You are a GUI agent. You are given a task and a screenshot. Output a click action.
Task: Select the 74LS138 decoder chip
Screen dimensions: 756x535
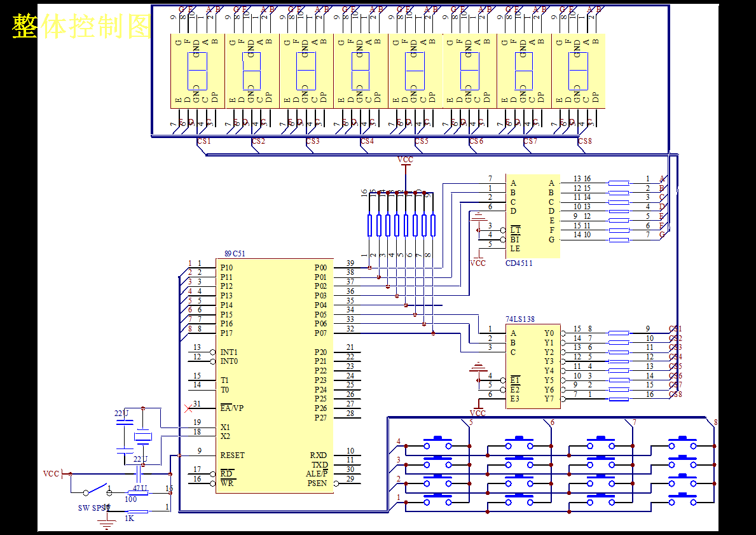pos(532,366)
